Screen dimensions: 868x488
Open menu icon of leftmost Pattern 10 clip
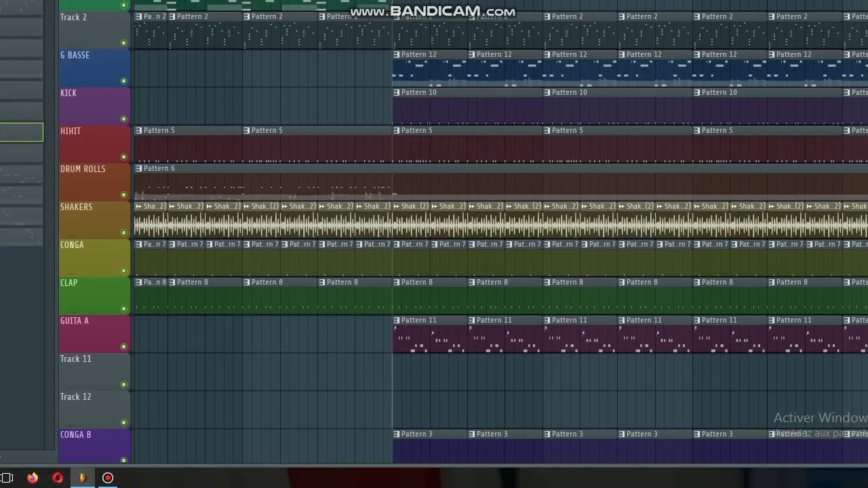(397, 92)
